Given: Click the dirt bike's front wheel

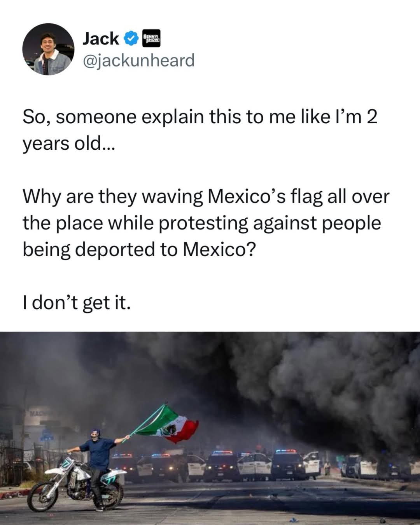Looking at the screenshot, I should point(43,497).
